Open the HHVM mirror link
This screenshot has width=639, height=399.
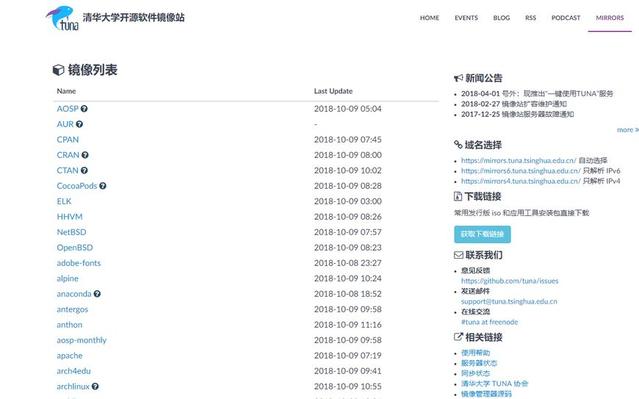tap(70, 217)
